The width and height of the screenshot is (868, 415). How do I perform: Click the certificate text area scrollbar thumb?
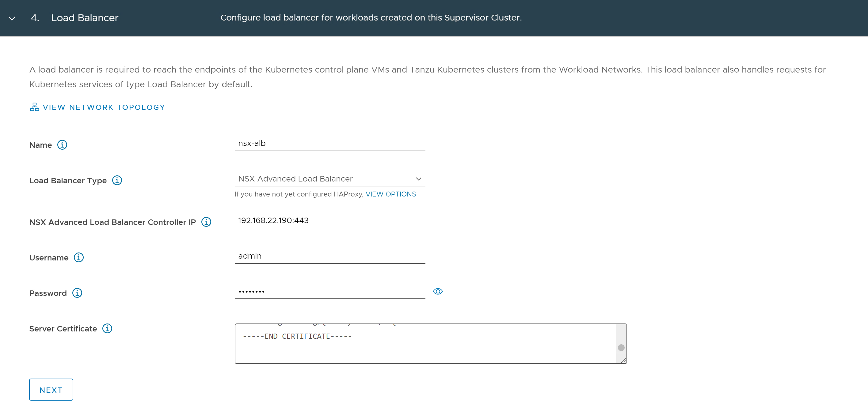tap(621, 347)
